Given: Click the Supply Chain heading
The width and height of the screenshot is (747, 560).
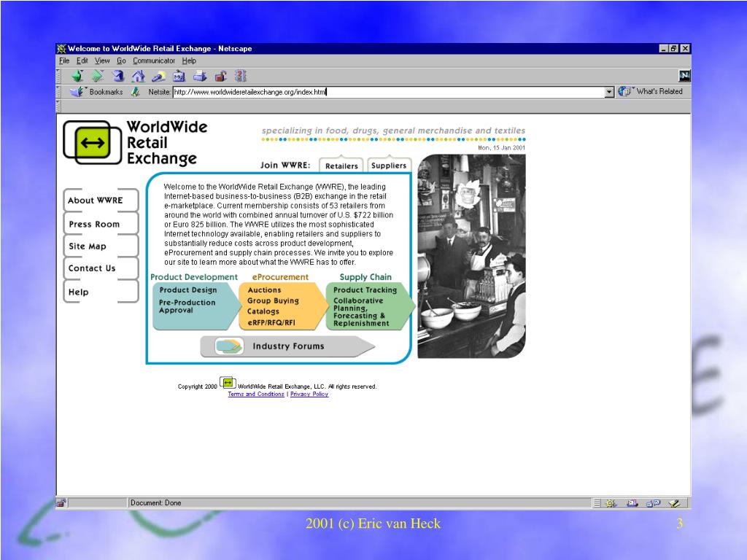Looking at the screenshot, I should click(365, 277).
